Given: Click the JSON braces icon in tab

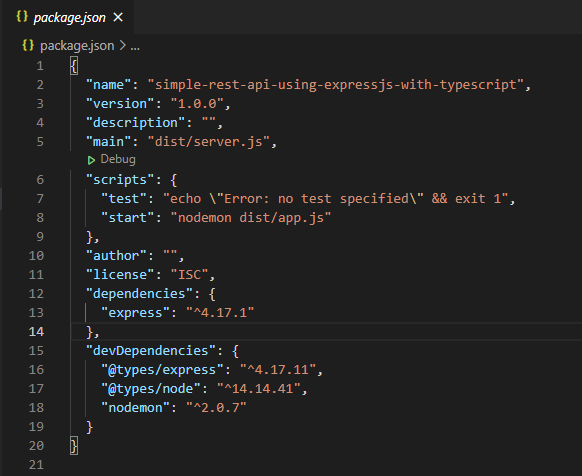Looking at the screenshot, I should coord(22,16).
